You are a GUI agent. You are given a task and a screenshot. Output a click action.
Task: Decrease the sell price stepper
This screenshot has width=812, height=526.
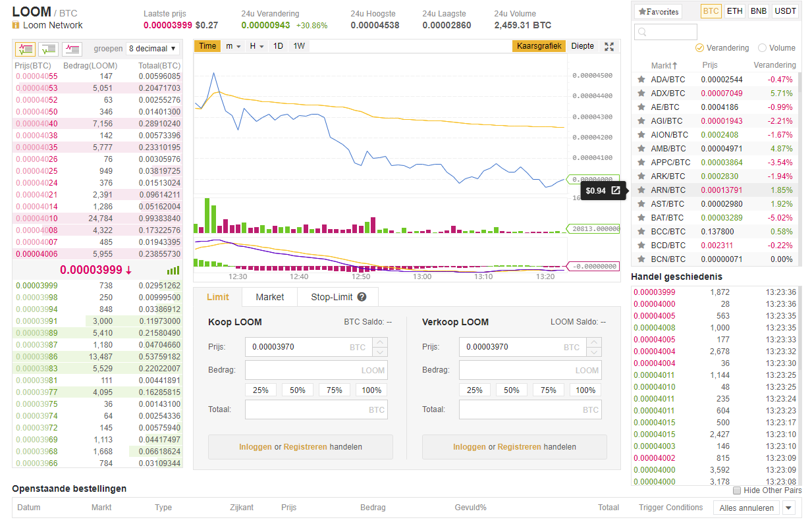(594, 352)
